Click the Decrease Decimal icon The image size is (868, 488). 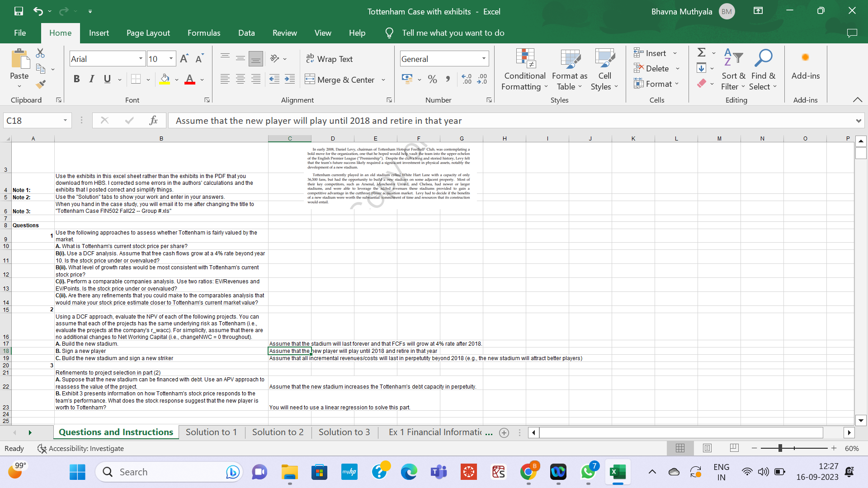(482, 80)
